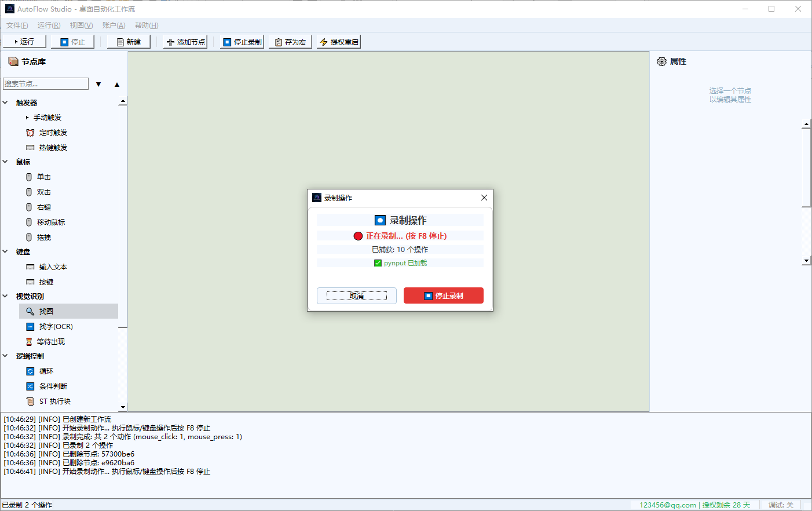Click the 调试: 关 status indicator
Image resolution: width=812 pixels, height=511 pixels.
781,505
